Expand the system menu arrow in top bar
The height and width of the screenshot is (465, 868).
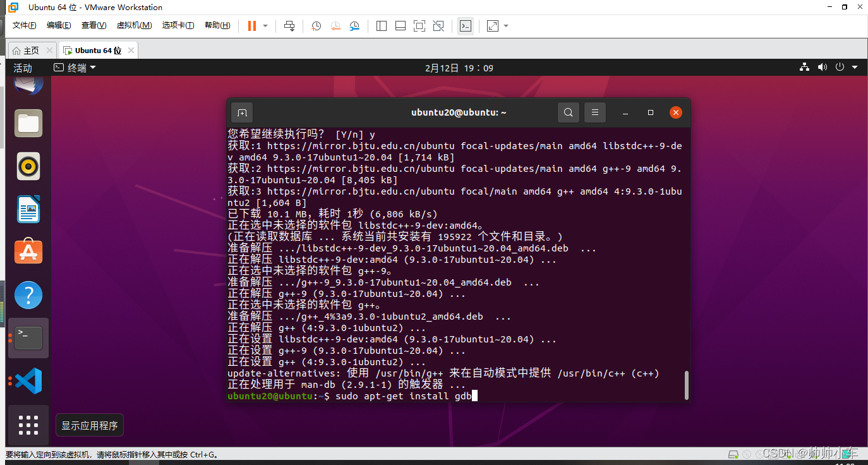click(855, 68)
